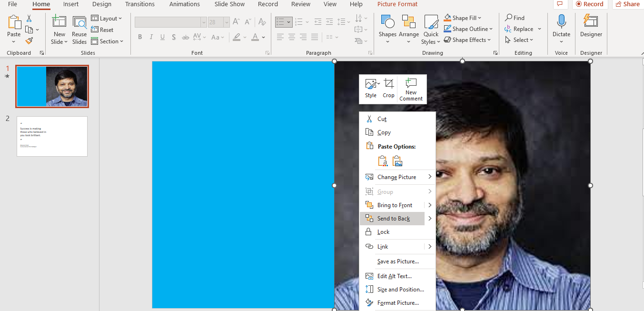The height and width of the screenshot is (311, 644).
Task: Open Quick Styles gallery
Action: click(x=431, y=30)
